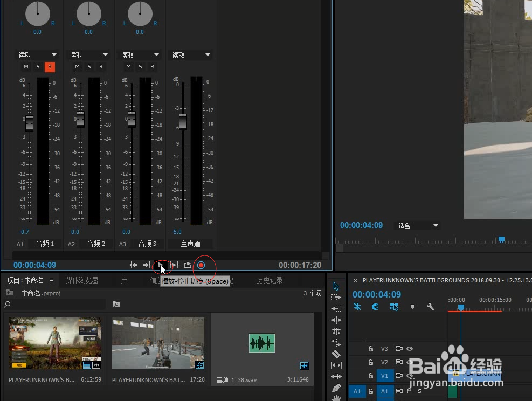This screenshot has height=401, width=532.
Task: Solo Audio 1 with S button in mixer
Action: [x=38, y=67]
